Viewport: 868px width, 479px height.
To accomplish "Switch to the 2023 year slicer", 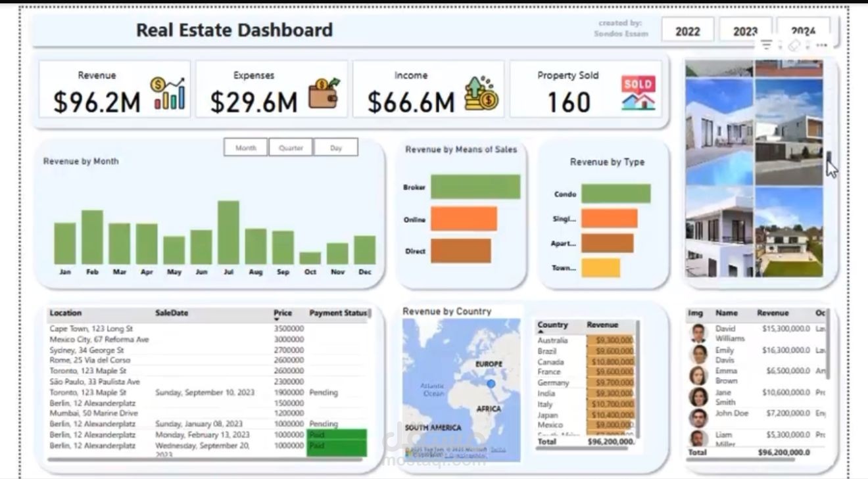I will click(x=746, y=30).
